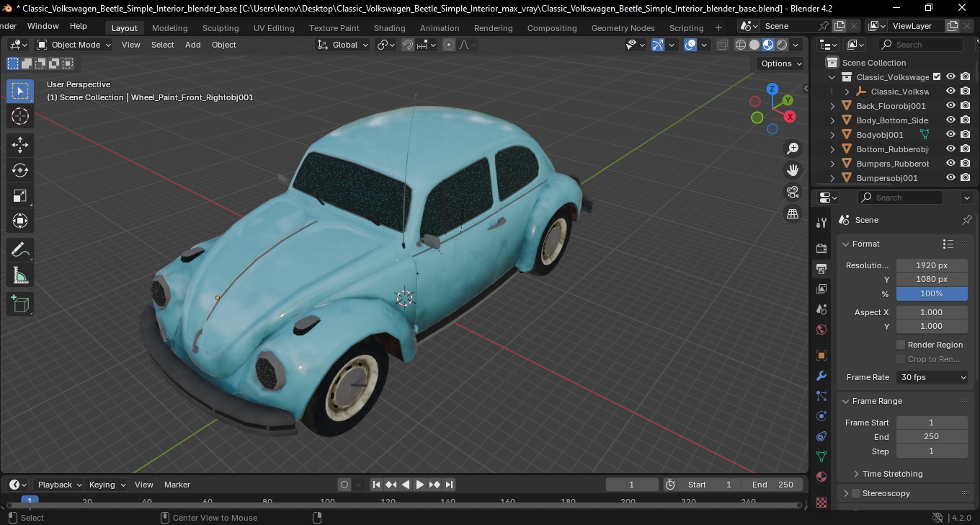Open the Output properties tab
Image resolution: width=980 pixels, height=525 pixels.
pyautogui.click(x=821, y=269)
